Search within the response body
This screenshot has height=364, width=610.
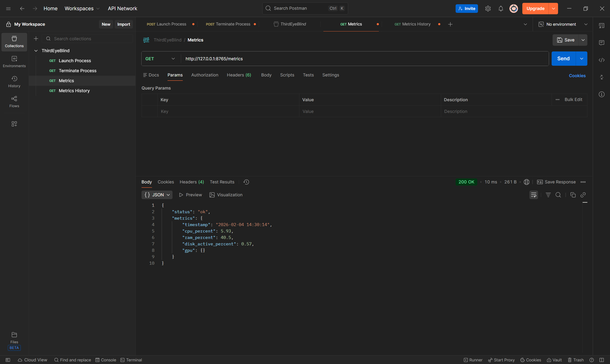tap(559, 195)
